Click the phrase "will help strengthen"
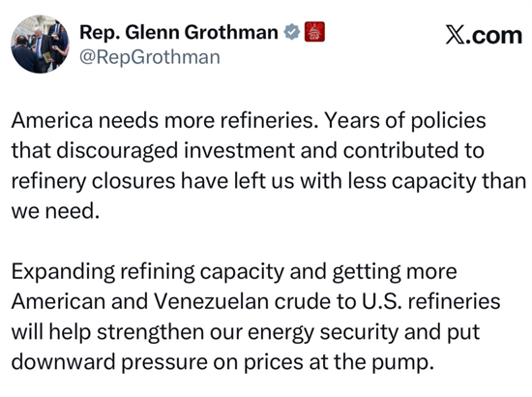The width and height of the screenshot is (532, 397). [107, 332]
